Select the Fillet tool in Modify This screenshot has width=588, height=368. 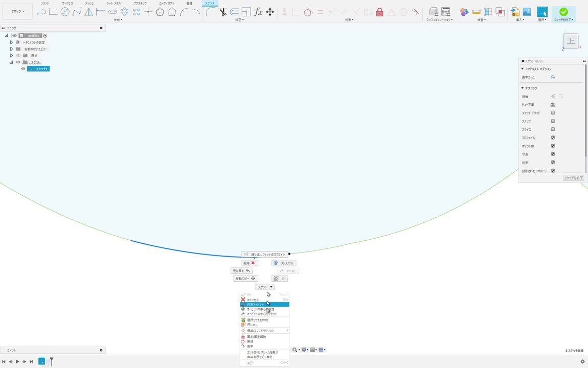click(x=210, y=12)
